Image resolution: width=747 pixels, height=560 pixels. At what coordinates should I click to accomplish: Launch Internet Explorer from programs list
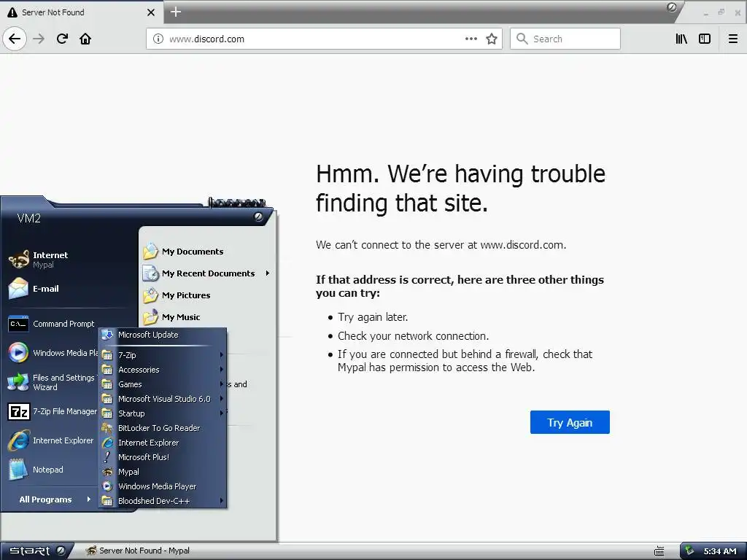pyautogui.click(x=163, y=443)
